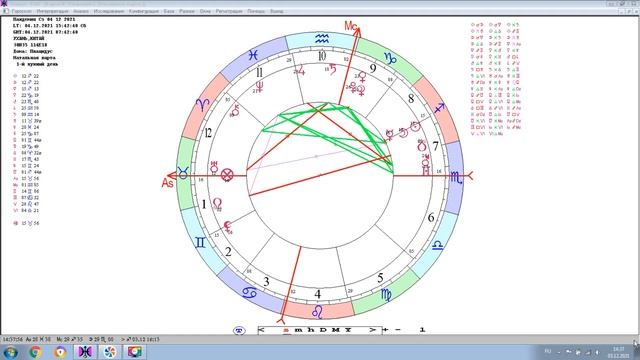The height and width of the screenshot is (360, 640).
Task: Open the Интерпретация menu
Action: (52, 11)
